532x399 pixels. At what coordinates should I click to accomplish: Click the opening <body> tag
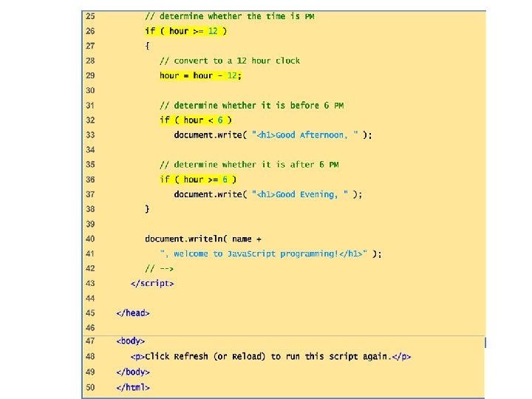tap(131, 341)
